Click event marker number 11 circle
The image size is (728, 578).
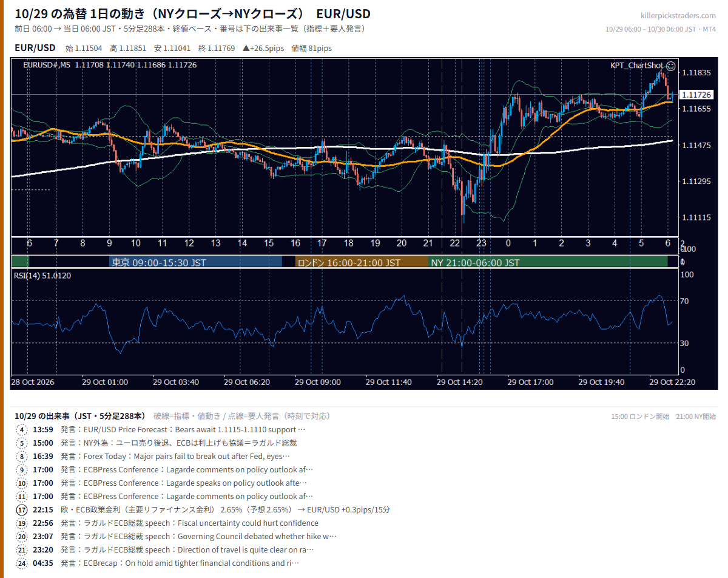22,496
